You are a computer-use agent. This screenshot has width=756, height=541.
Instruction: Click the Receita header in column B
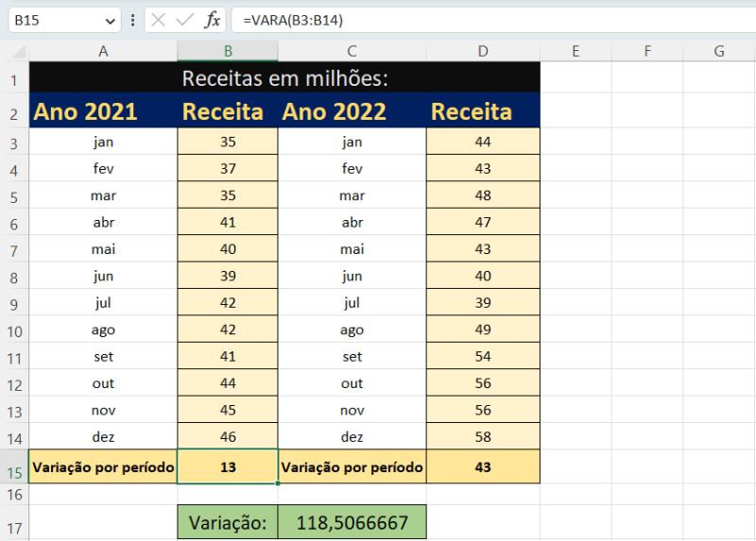pos(228,110)
